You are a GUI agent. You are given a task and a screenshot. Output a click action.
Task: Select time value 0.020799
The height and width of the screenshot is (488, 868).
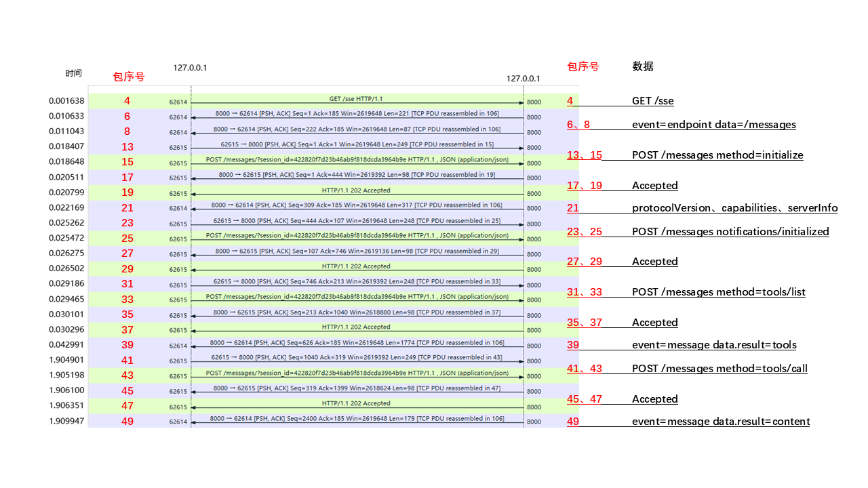coord(66,192)
